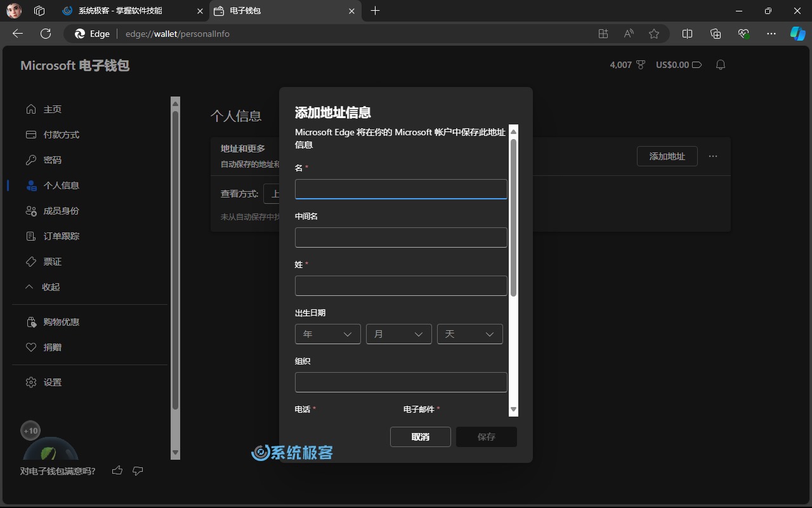Viewport: 812px width, 508px height.
Task: Open Edge settings and more menu
Action: (x=771, y=34)
